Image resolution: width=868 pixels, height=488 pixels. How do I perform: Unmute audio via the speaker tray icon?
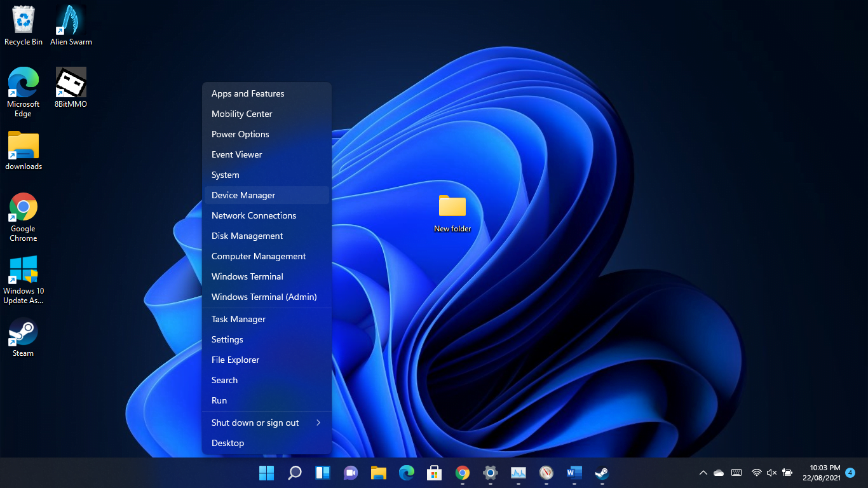(x=771, y=473)
